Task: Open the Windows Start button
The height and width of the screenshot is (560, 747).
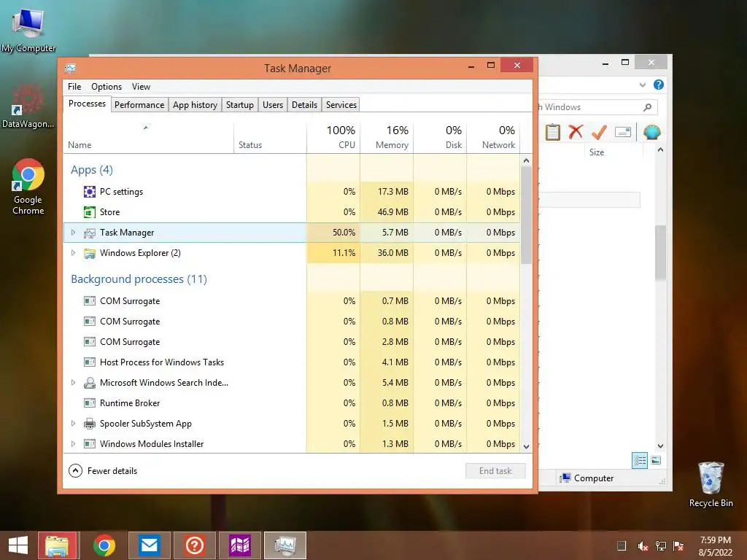Action: (x=18, y=545)
